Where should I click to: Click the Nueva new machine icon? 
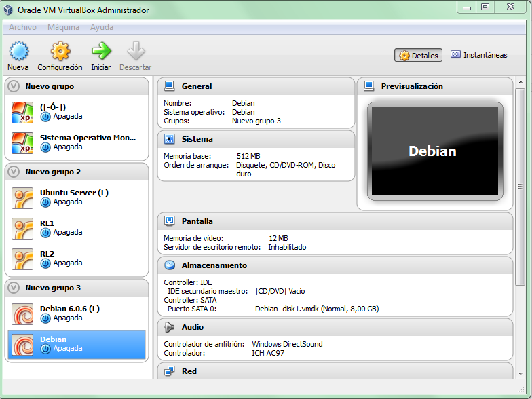19,52
